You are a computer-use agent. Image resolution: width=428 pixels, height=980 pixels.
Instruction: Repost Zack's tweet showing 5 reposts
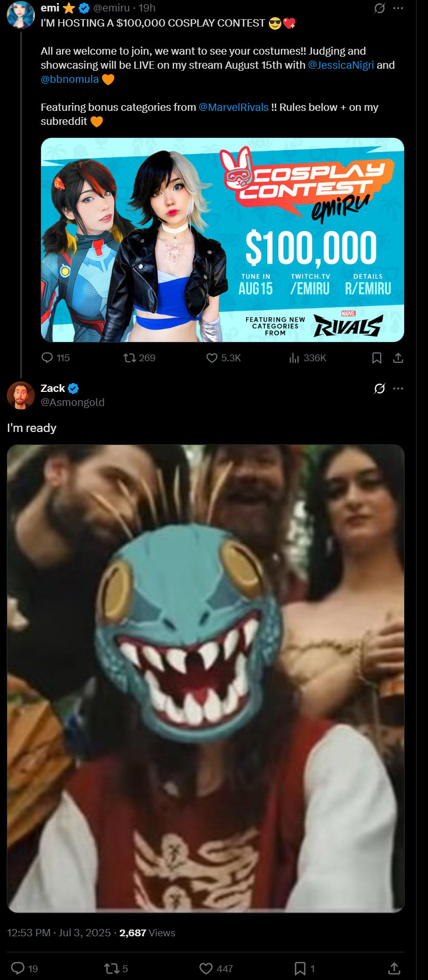111,968
